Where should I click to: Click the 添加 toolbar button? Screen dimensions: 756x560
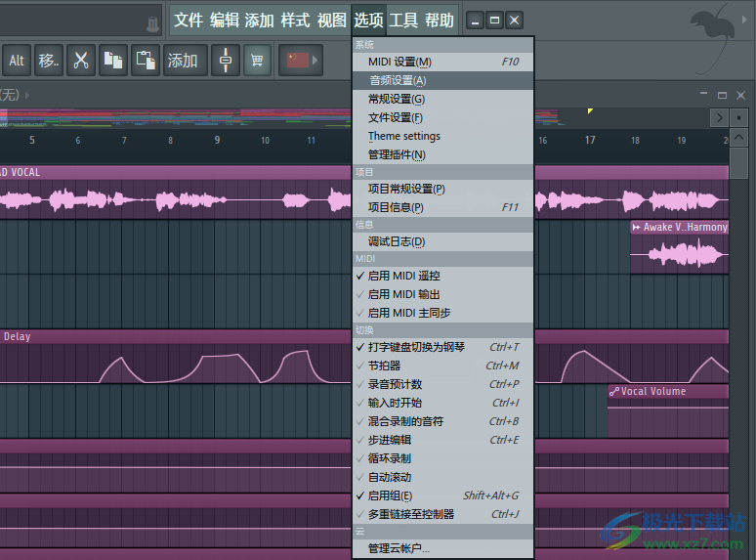[183, 61]
